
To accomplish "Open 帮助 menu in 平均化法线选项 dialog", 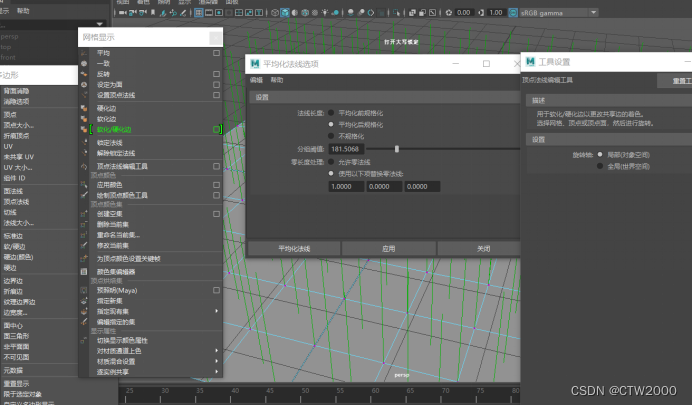I will (277, 80).
